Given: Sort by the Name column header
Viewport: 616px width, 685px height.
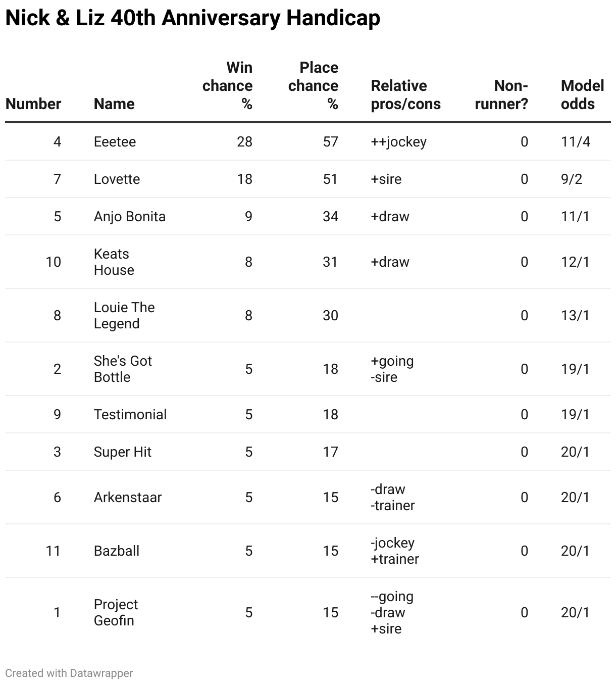Looking at the screenshot, I should tap(114, 104).
